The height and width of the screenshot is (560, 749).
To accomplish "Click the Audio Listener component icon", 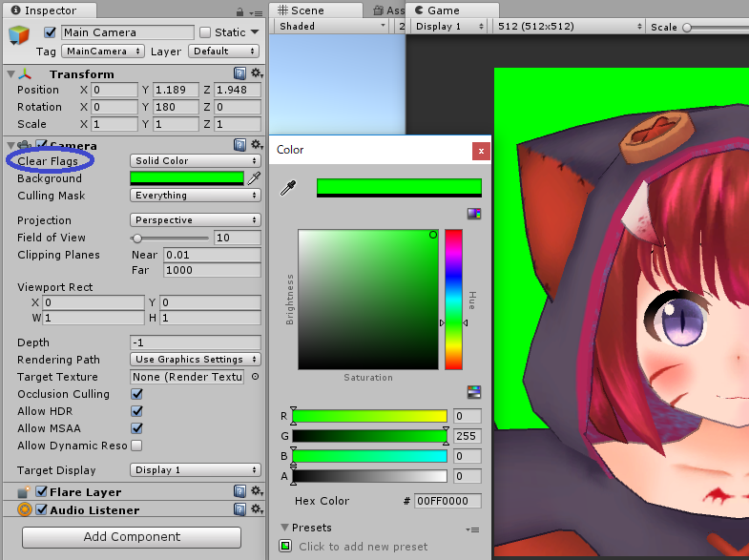I will click(25, 509).
